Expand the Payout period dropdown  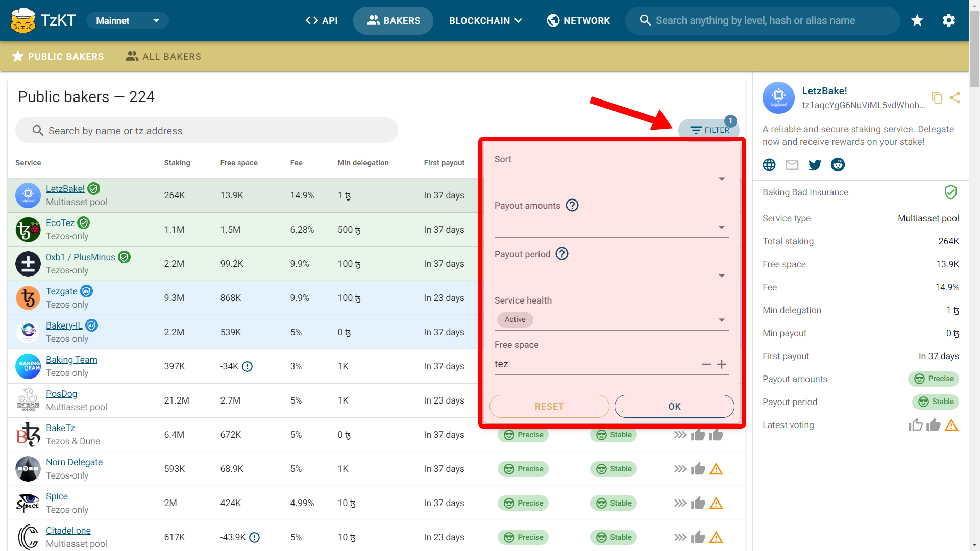(722, 274)
